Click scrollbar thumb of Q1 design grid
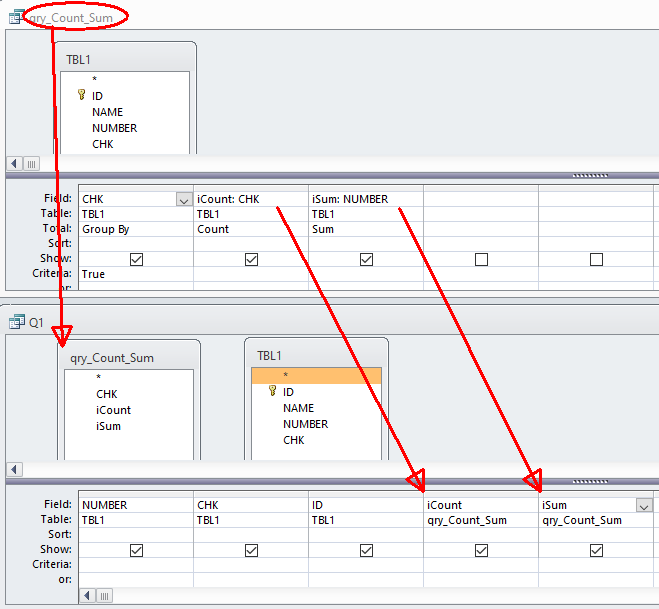 pyautogui.click(x=104, y=596)
